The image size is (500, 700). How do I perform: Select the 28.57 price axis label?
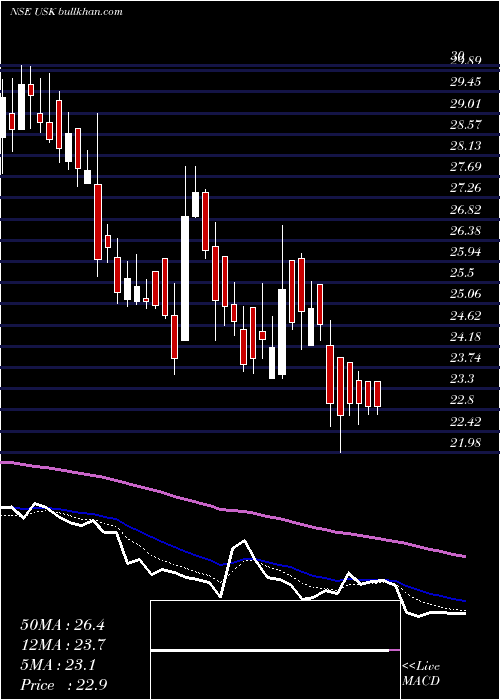(466, 125)
